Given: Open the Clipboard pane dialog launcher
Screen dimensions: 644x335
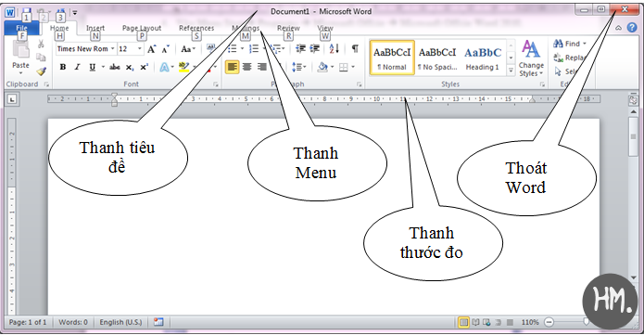Looking at the screenshot, I should point(46,84).
